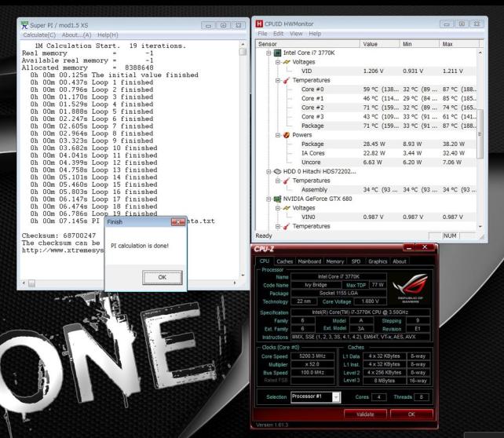Open the File menu in HWMonitor
The width and height of the screenshot is (504, 438).
point(262,34)
